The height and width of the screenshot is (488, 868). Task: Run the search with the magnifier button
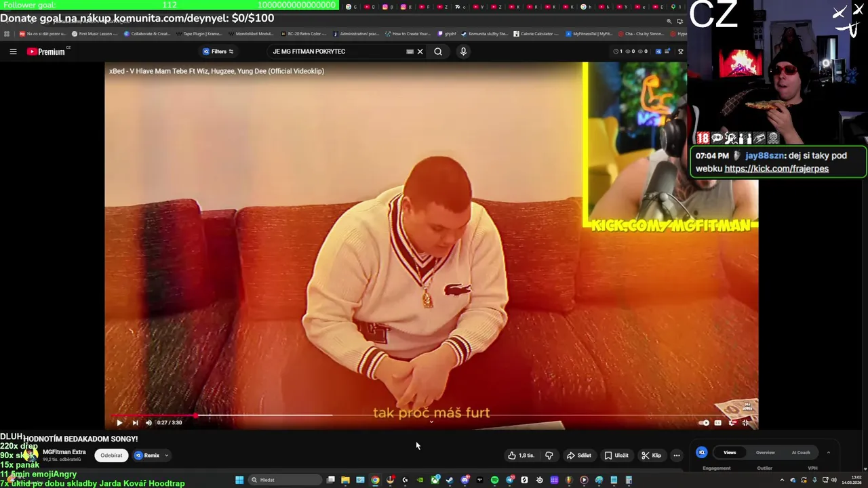tap(438, 52)
